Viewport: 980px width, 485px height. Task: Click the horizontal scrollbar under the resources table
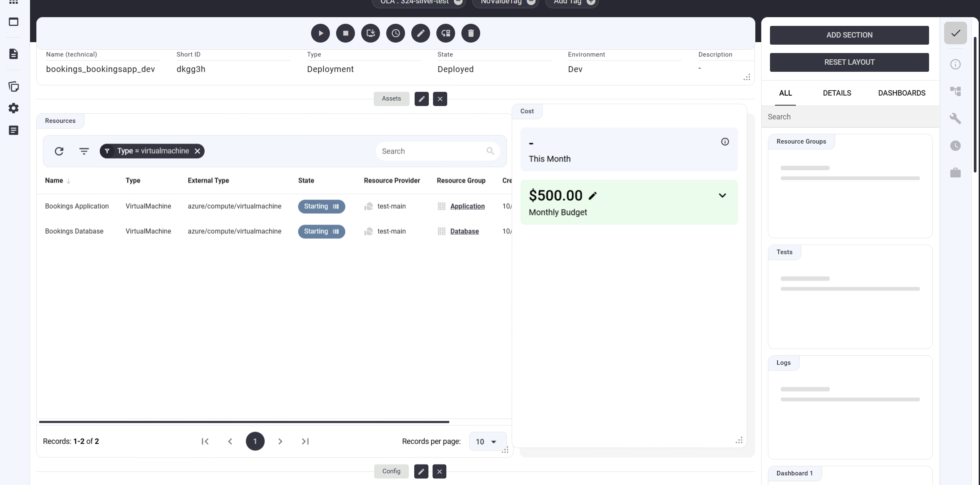[x=244, y=422]
